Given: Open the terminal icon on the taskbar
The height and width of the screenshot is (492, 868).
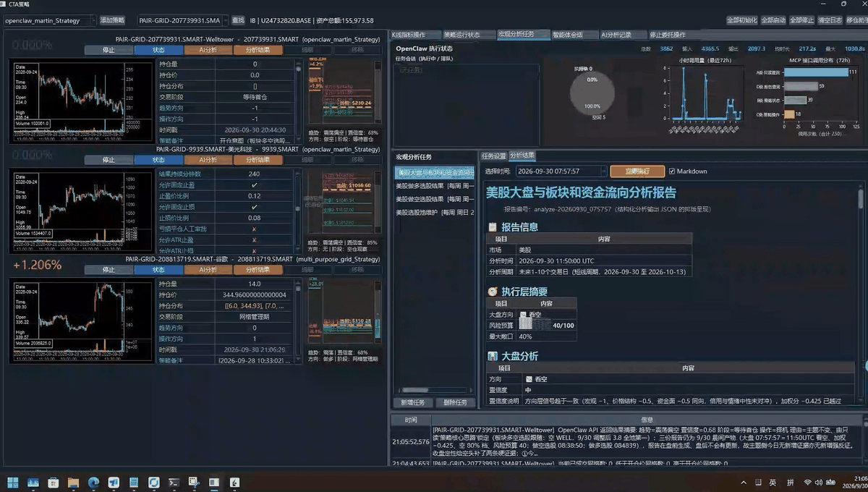Looking at the screenshot, I should coord(174,482).
